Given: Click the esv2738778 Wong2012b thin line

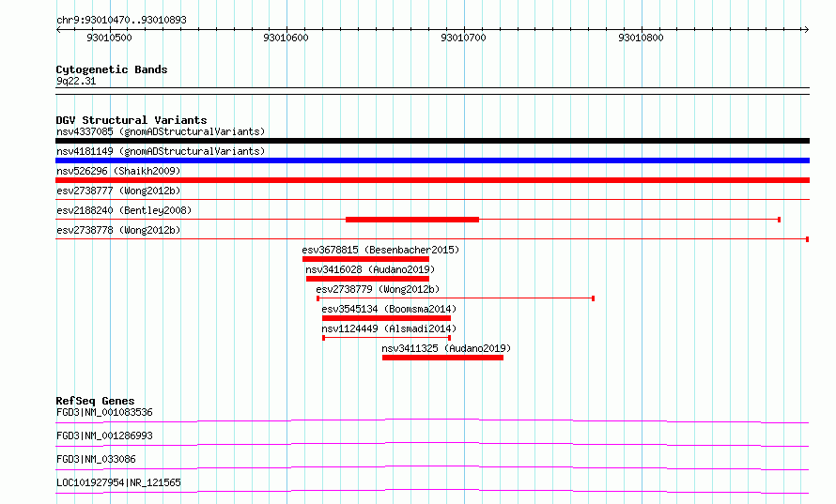Looking at the screenshot, I should (x=432, y=239).
